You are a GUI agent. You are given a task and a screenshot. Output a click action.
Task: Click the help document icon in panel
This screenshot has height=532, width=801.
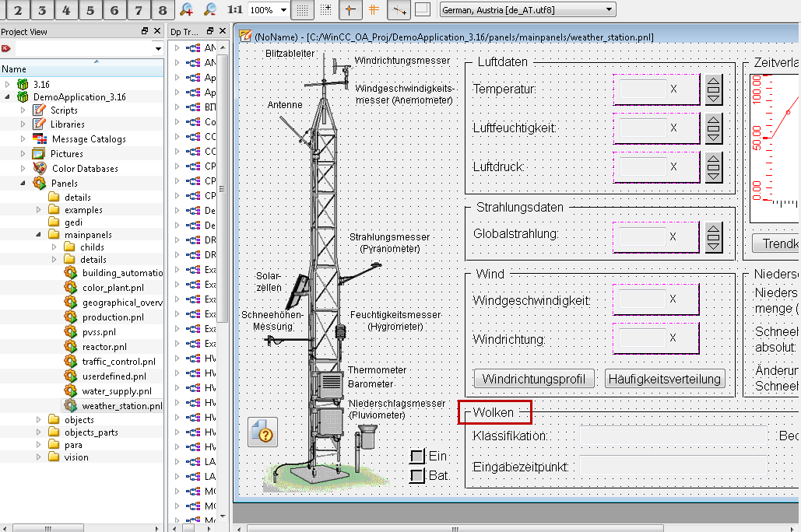point(263,432)
